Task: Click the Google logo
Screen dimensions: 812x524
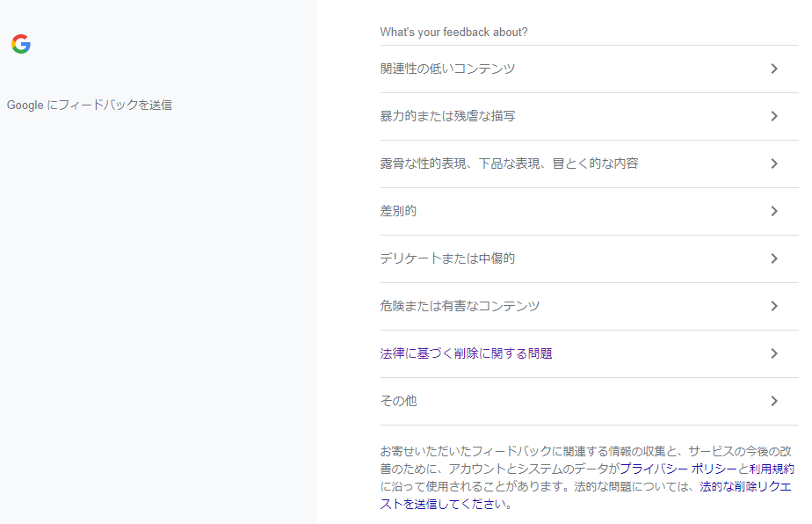Action: pos(21,42)
